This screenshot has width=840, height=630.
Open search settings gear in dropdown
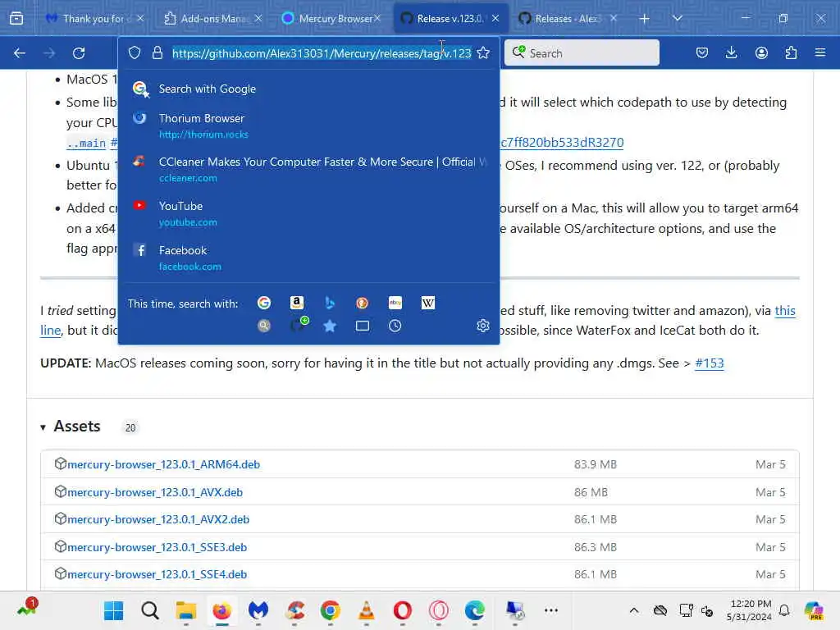[x=482, y=326]
